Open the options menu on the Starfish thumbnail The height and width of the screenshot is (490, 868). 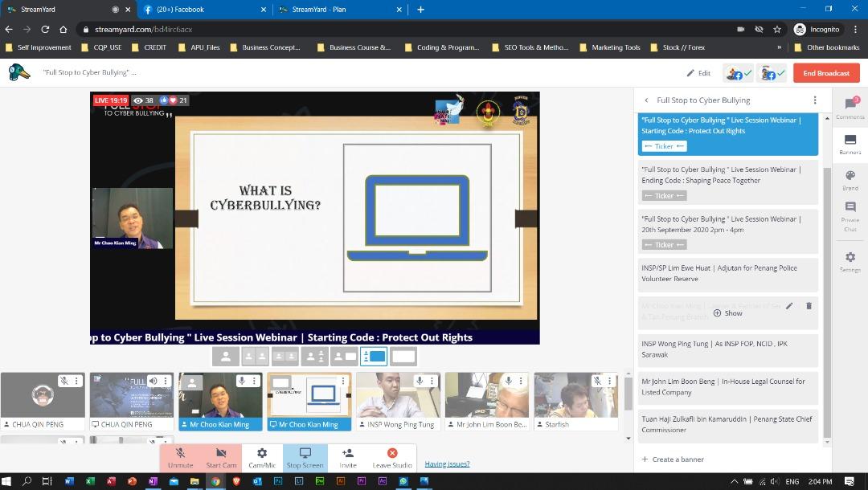pyautogui.click(x=611, y=381)
